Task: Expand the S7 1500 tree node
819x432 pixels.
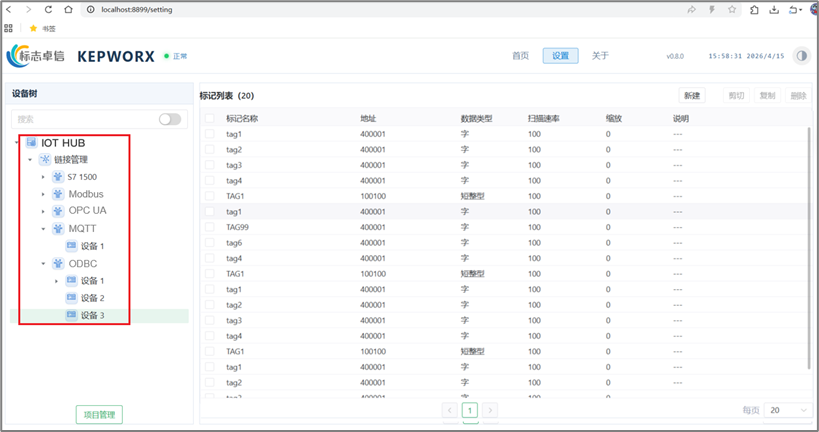Action: click(x=44, y=177)
